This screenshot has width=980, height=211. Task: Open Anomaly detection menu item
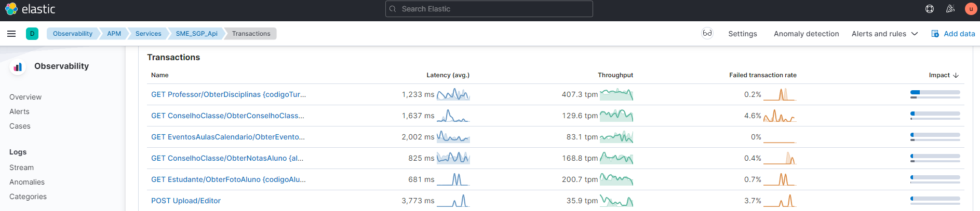[806, 34]
